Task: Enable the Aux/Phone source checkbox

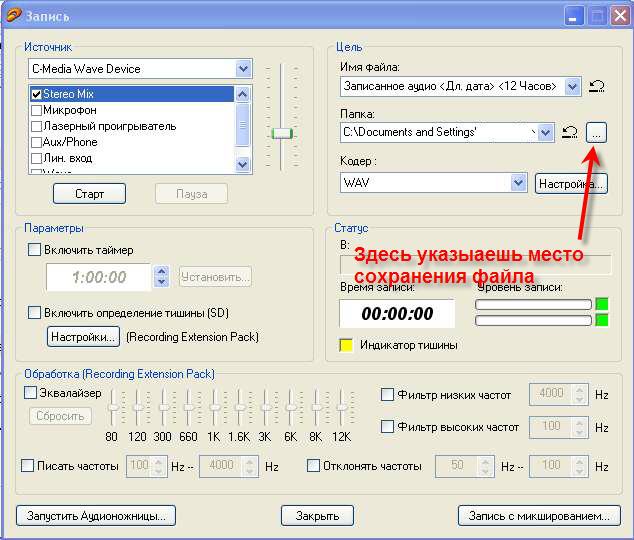Action: 36,142
